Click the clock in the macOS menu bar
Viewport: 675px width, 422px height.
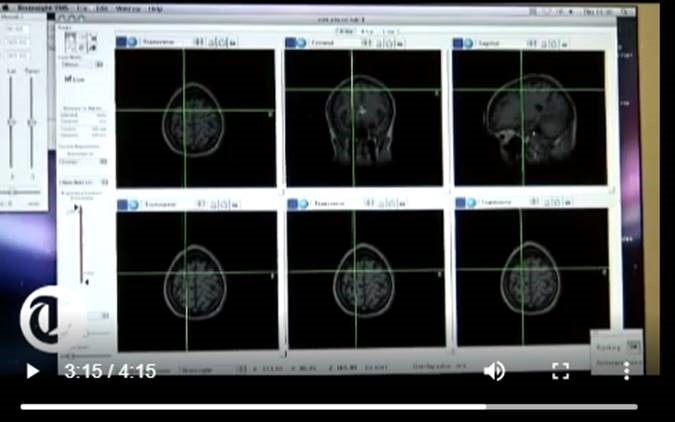[596, 12]
